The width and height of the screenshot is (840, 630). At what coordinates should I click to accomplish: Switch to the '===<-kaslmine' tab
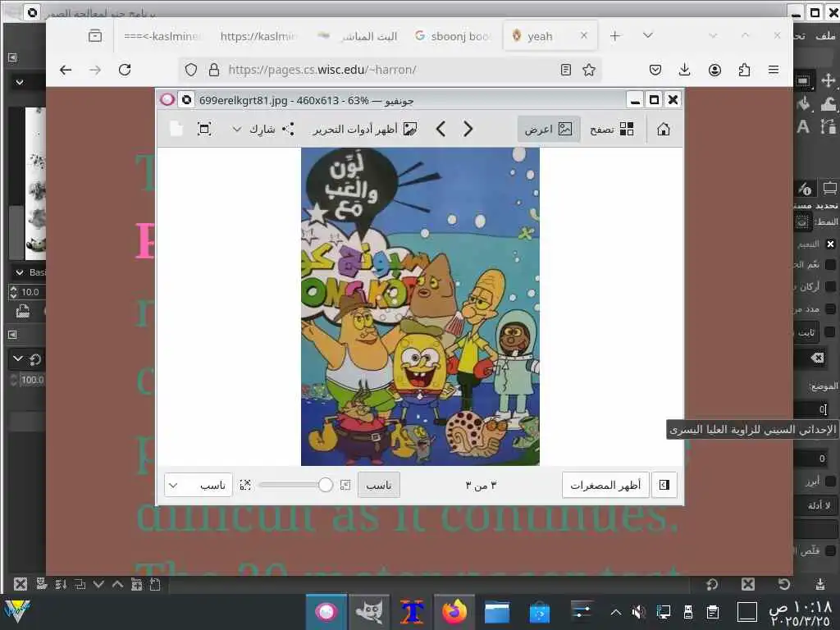click(x=162, y=36)
